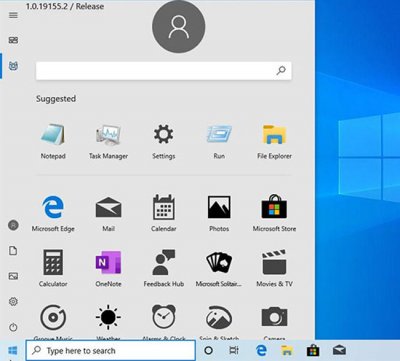
Task: Open Edge from the taskbar
Action: click(x=261, y=350)
